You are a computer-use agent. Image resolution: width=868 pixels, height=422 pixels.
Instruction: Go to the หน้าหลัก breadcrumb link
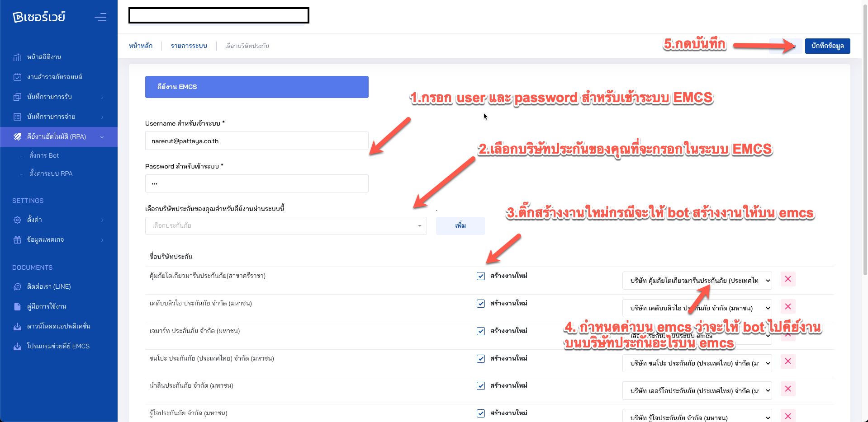(x=141, y=46)
